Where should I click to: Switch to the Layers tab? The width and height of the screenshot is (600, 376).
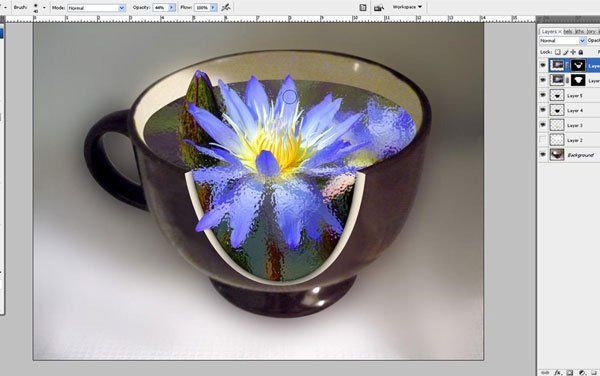click(x=550, y=31)
